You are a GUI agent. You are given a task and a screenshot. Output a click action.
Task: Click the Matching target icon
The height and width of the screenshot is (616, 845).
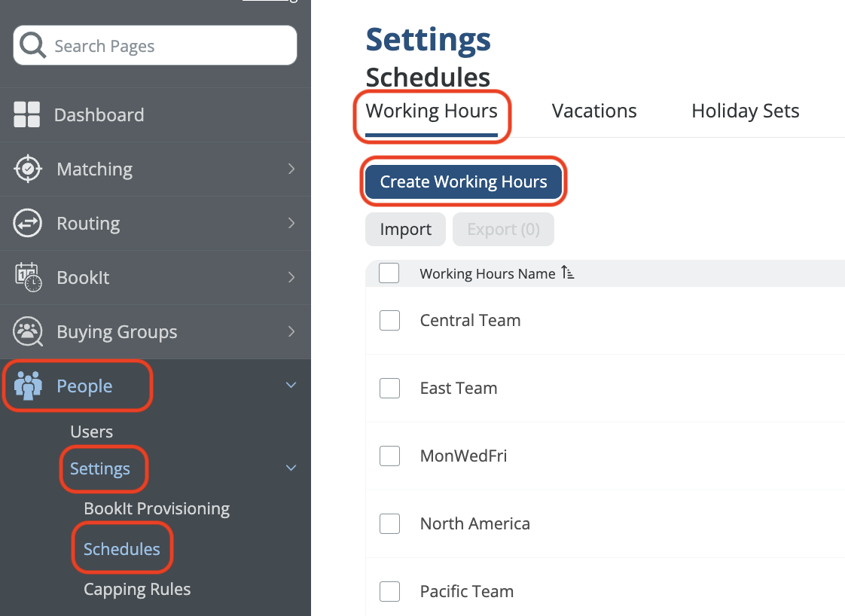tap(28, 169)
